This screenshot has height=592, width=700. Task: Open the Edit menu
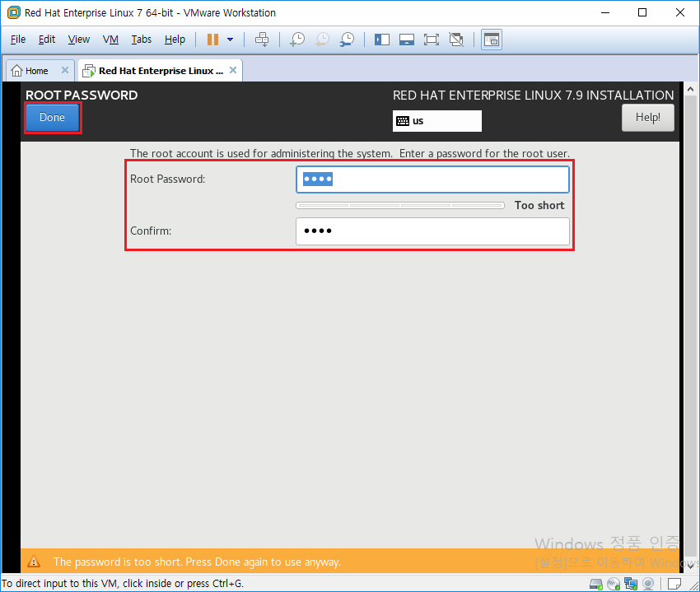pos(47,40)
